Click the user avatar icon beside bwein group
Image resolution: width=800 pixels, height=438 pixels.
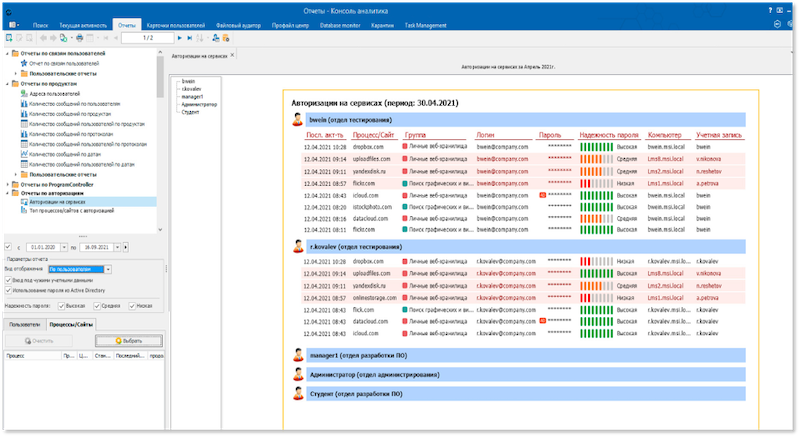pyautogui.click(x=297, y=119)
